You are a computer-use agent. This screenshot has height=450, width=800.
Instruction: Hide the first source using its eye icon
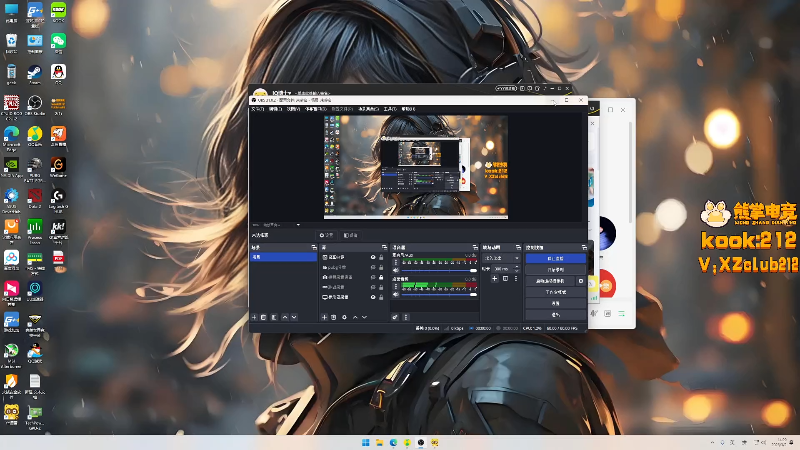click(373, 258)
